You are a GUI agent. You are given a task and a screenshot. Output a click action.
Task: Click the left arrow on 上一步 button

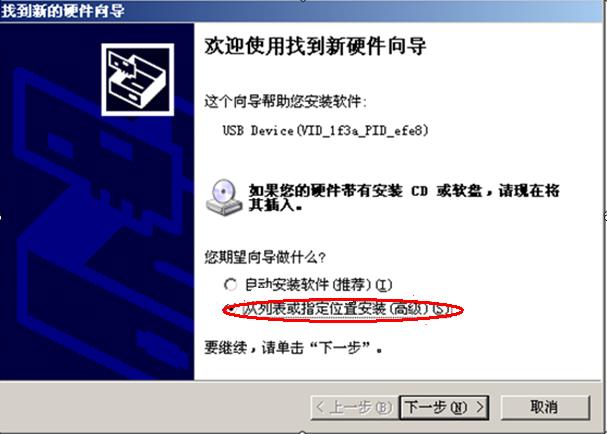tap(320, 407)
